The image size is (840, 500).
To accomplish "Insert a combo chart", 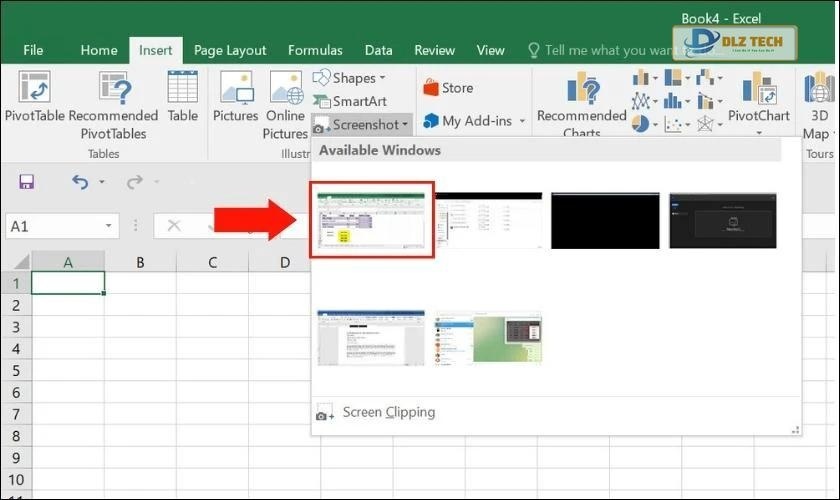I will point(709,101).
